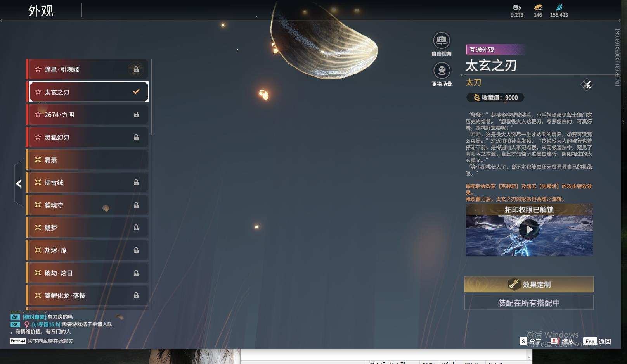Click the lock icon on 拂雪绒
The image size is (627, 364).
pyautogui.click(x=136, y=182)
